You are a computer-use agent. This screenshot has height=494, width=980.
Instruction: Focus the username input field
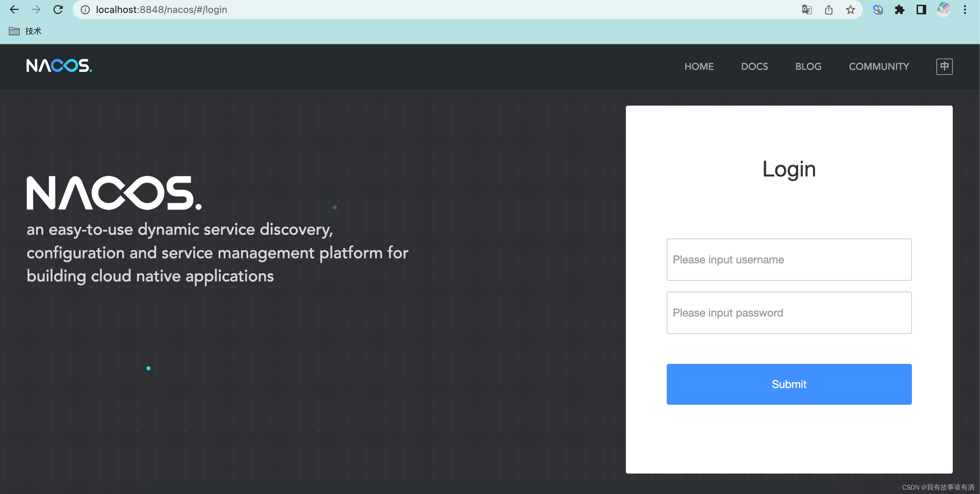[789, 260]
